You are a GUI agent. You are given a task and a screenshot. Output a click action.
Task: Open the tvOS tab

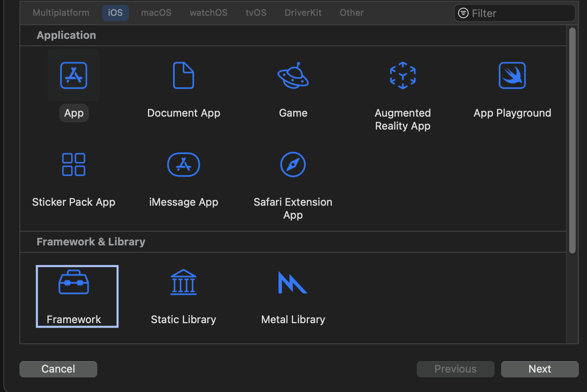pyautogui.click(x=256, y=13)
